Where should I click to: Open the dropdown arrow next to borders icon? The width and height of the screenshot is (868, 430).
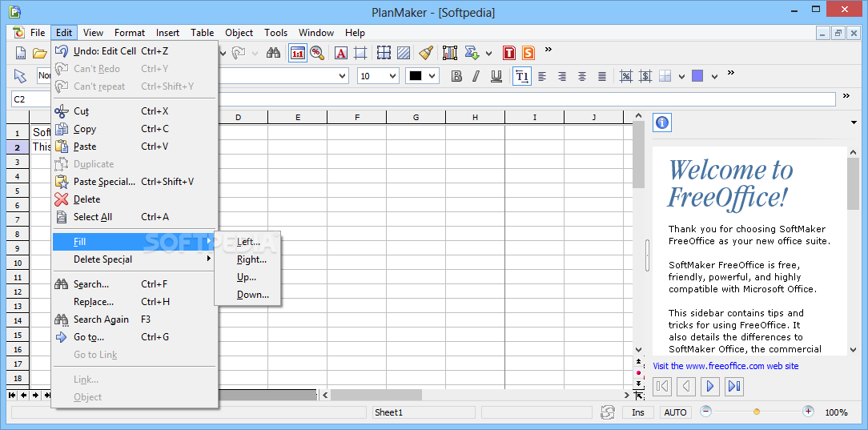pos(682,76)
